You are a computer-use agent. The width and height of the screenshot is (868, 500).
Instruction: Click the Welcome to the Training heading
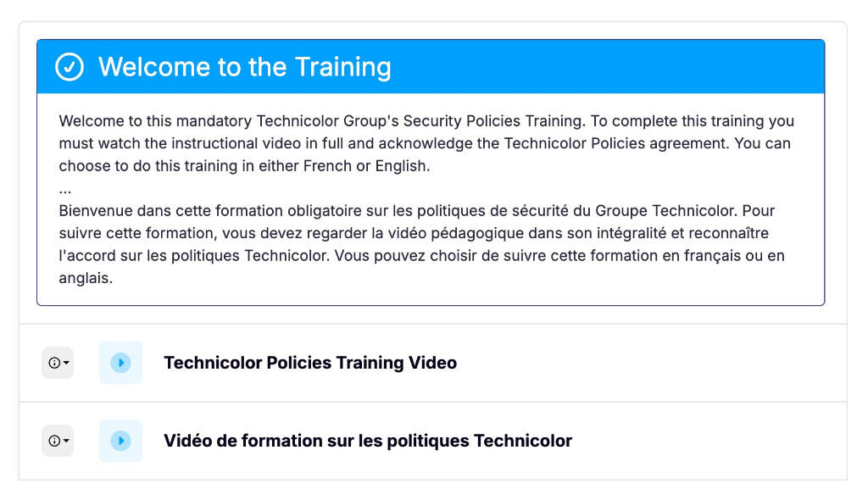pyautogui.click(x=245, y=67)
